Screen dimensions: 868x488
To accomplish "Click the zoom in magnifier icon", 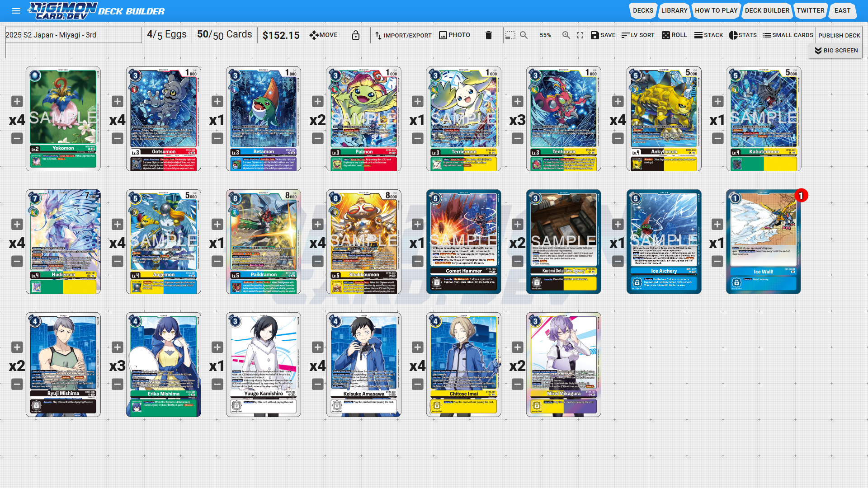I will (x=566, y=35).
